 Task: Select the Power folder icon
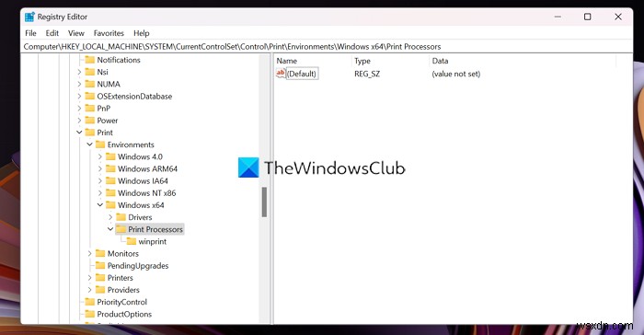tap(89, 121)
